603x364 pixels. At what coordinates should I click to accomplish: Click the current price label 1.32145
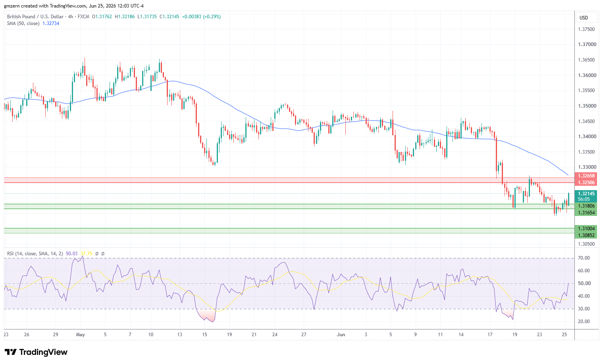(x=586, y=194)
